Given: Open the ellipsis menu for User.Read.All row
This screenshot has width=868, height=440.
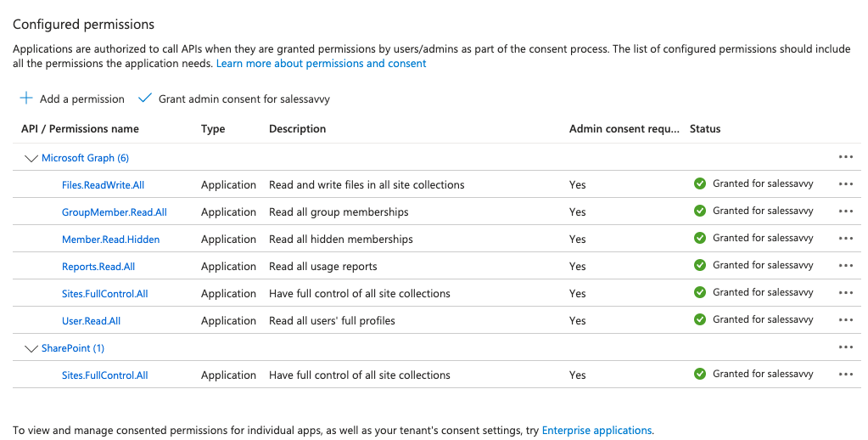Looking at the screenshot, I should click(845, 320).
